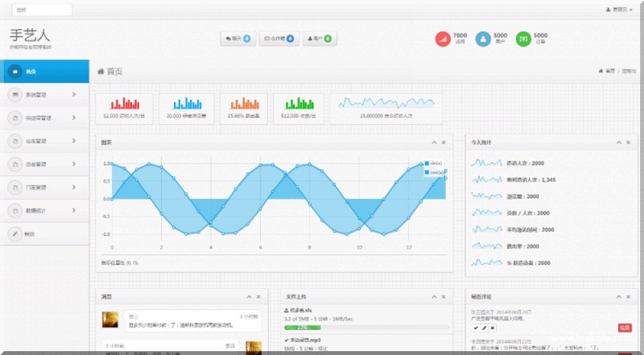Image resolution: width=644 pixels, height=355 pixels.
Task: Click the 聊天 button with badge 6
Action: 238,39
